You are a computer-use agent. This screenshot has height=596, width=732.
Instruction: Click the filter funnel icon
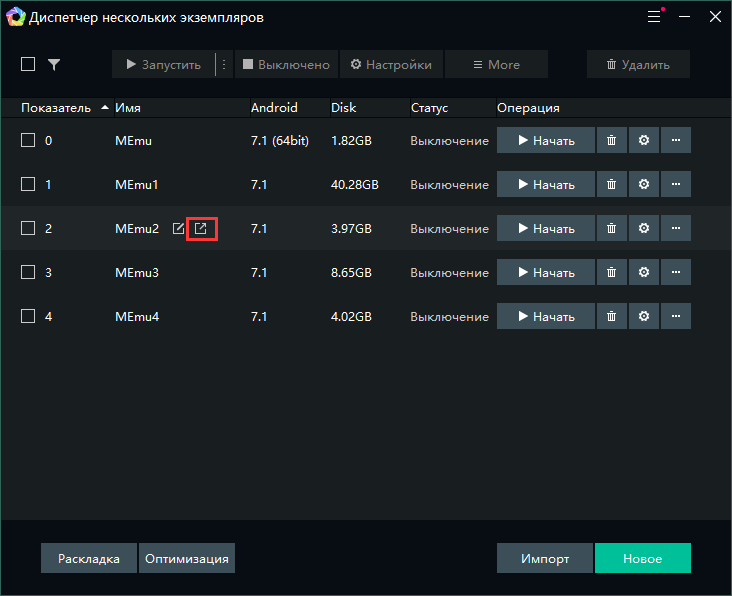54,65
